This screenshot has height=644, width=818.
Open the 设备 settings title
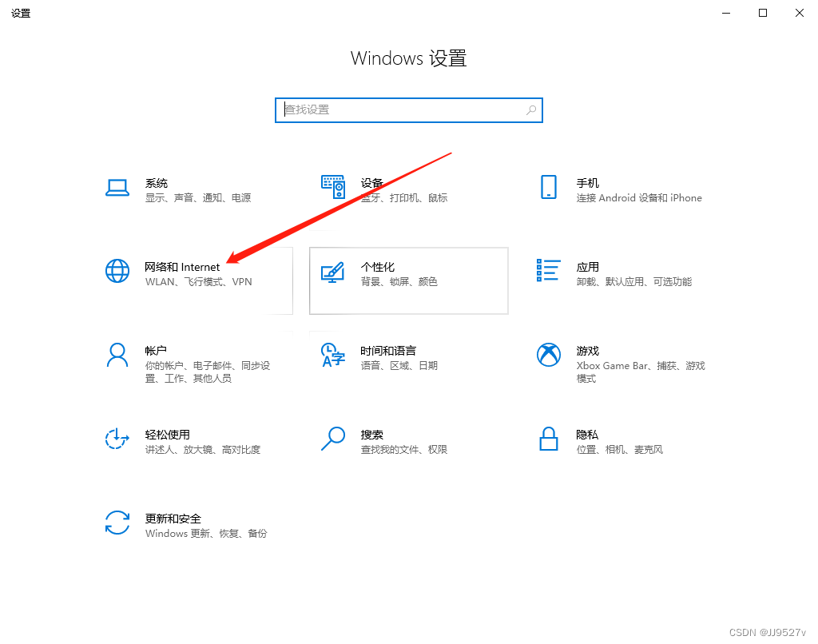(372, 183)
